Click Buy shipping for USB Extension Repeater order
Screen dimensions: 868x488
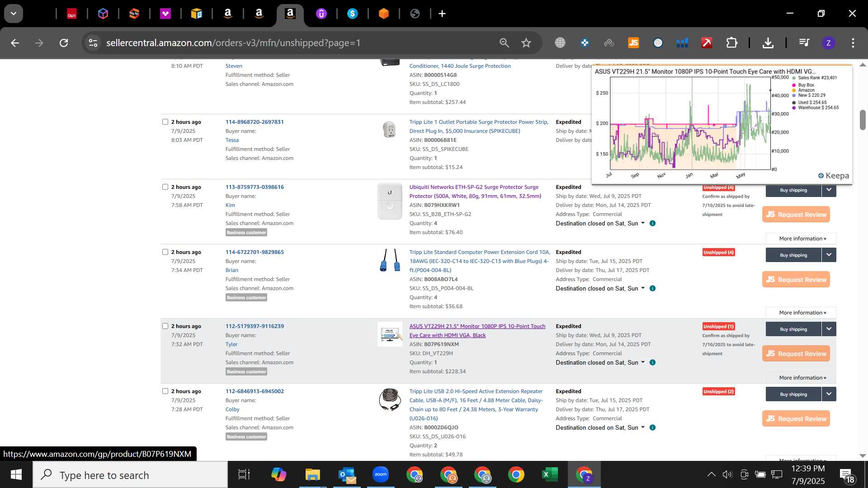(x=793, y=394)
